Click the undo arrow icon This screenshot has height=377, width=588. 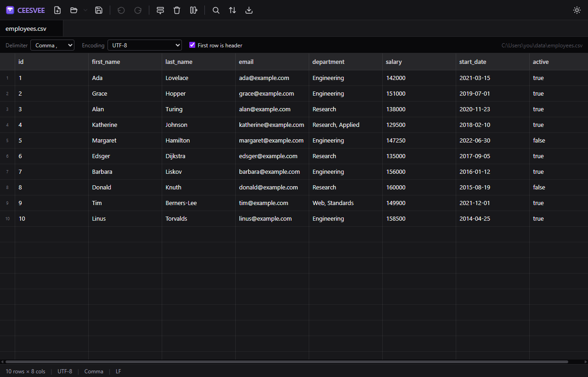click(x=121, y=10)
